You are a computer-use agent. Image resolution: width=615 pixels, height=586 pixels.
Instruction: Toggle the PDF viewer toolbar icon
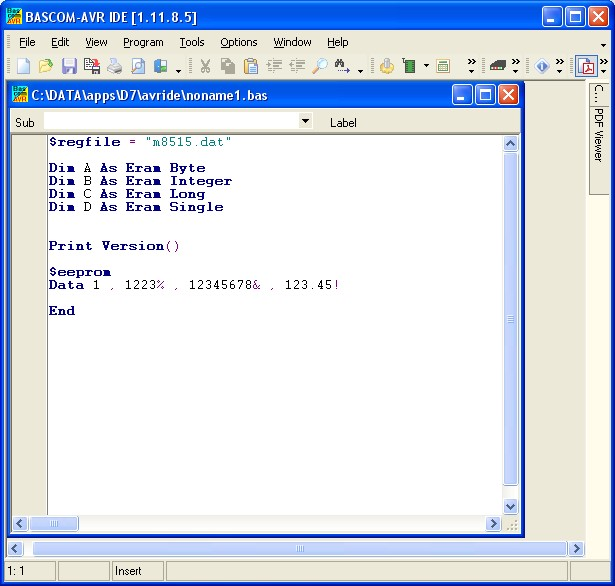point(587,66)
